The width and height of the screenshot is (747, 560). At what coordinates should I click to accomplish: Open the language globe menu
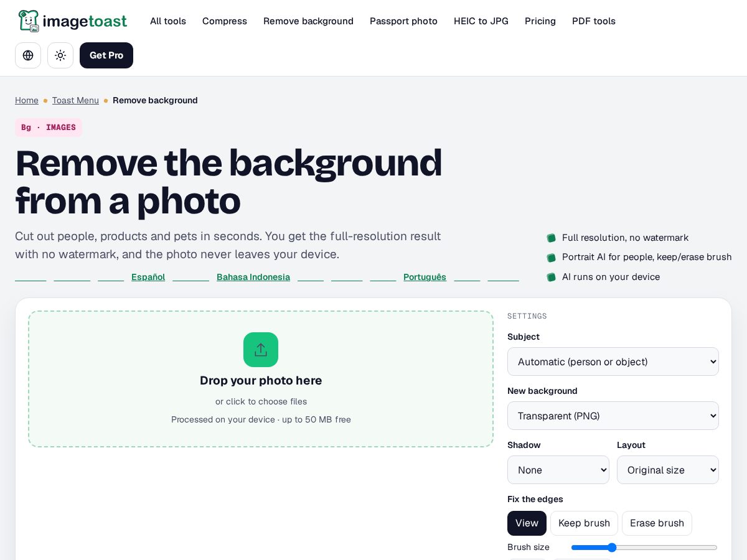[x=28, y=55]
